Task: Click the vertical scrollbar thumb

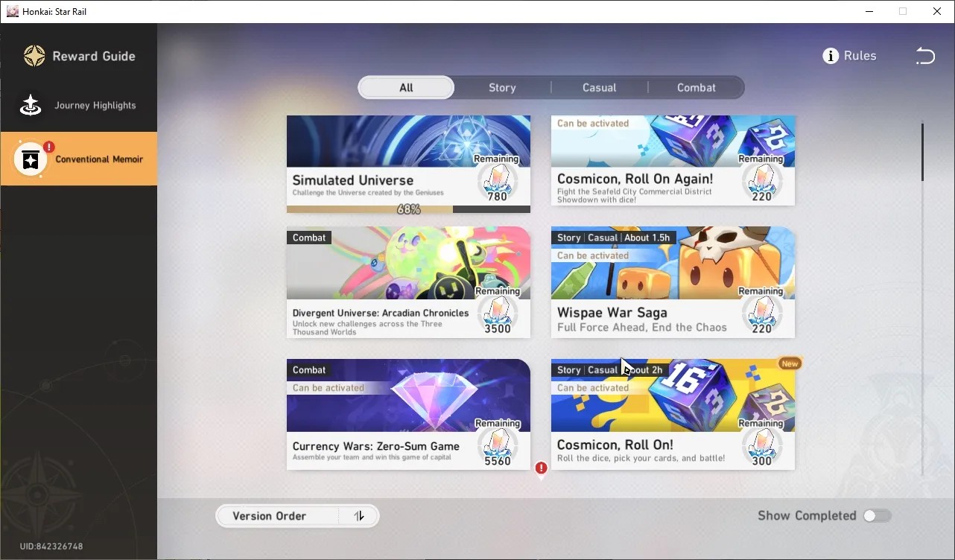Action: 922,152
